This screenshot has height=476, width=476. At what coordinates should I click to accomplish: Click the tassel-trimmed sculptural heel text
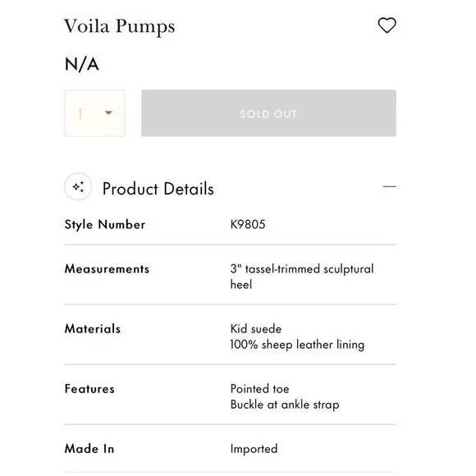point(302,277)
